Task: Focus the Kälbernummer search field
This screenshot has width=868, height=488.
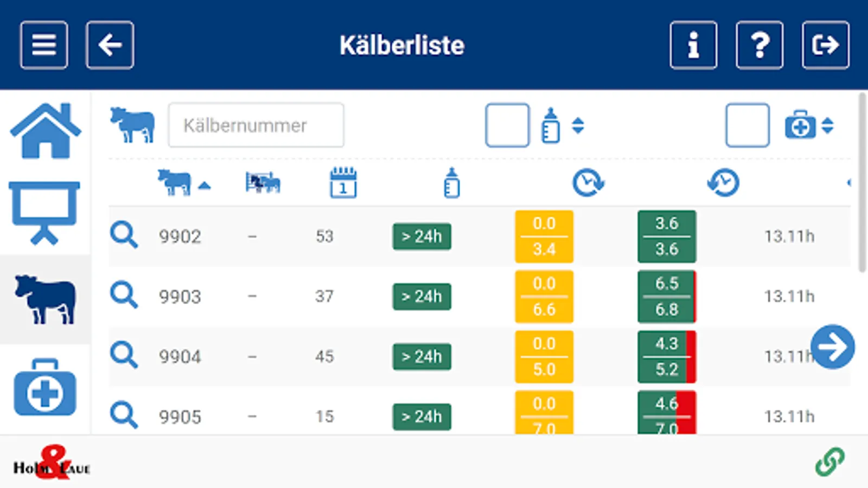Action: [256, 125]
